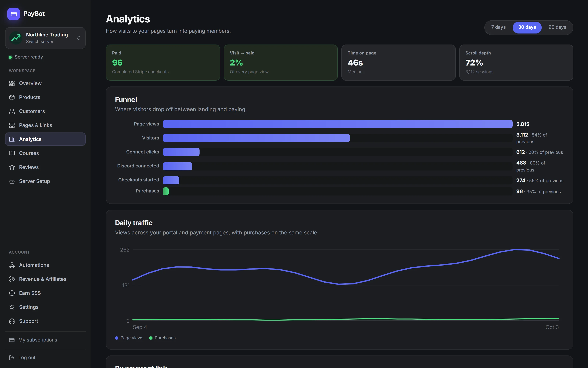Click the "262" y-axis label
The width and height of the screenshot is (588, 368).
(x=125, y=250)
